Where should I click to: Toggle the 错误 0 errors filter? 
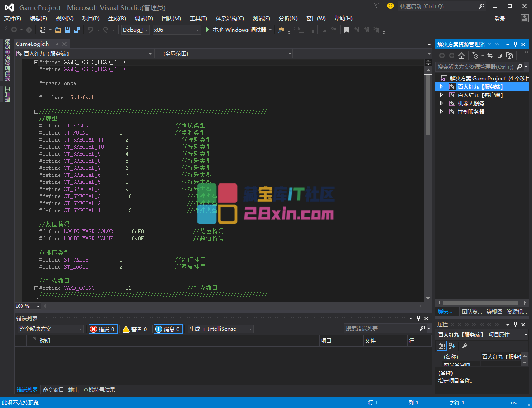103,329
